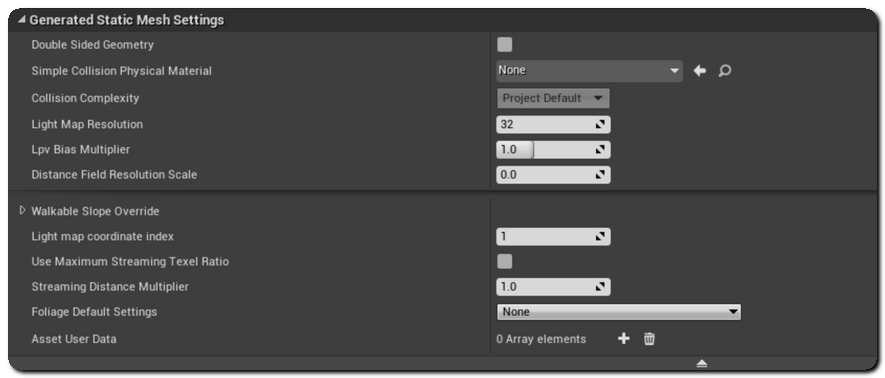Collapse the Generated Static Mesh Settings header
The image size is (885, 378).
click(21, 20)
